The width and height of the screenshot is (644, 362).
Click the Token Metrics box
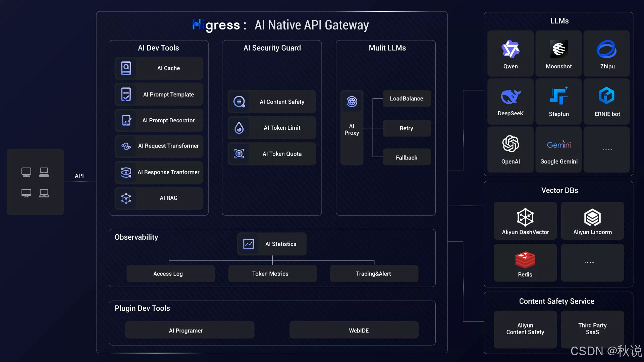click(x=272, y=274)
